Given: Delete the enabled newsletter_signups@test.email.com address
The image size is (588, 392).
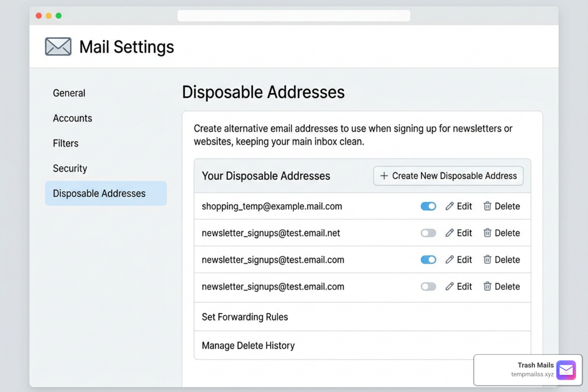Looking at the screenshot, I should click(501, 260).
